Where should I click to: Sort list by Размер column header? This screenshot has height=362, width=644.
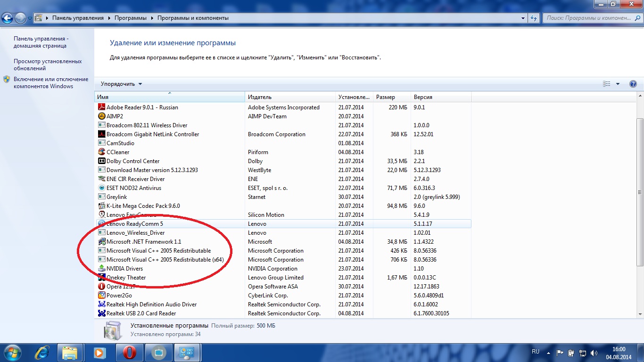pos(385,97)
